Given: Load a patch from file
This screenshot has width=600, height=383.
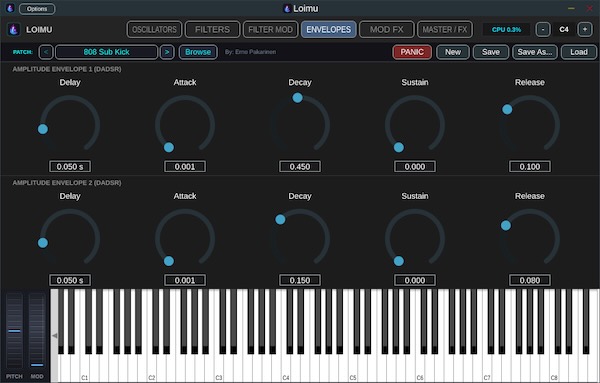Looking at the screenshot, I should pos(579,52).
